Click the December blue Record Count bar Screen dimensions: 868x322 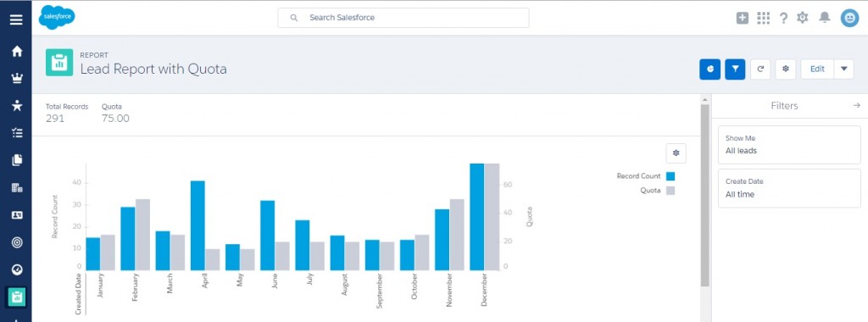[x=476, y=217]
